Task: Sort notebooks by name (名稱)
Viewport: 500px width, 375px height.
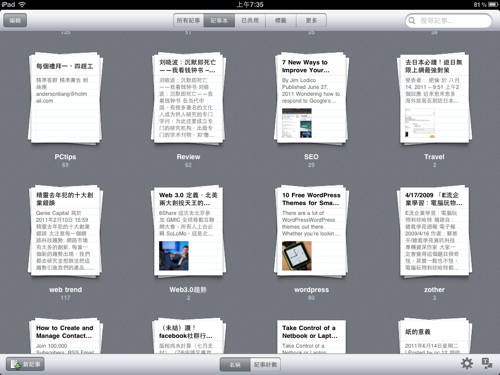Action: (235, 364)
